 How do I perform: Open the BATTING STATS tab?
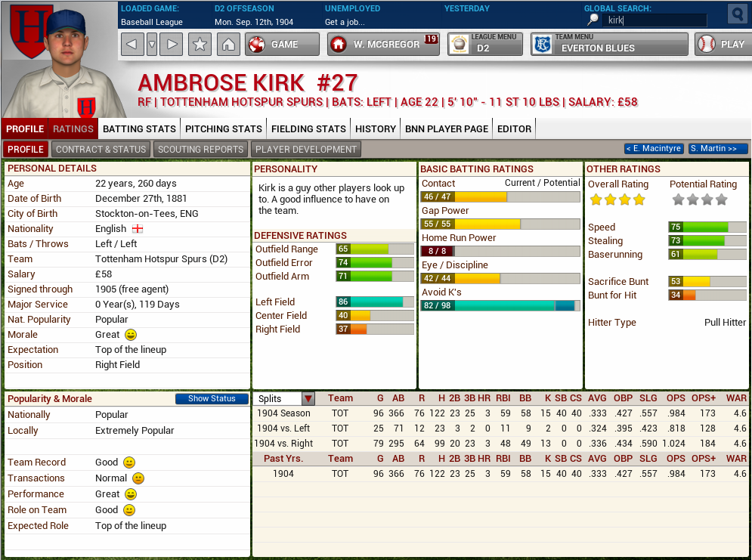[x=139, y=129]
